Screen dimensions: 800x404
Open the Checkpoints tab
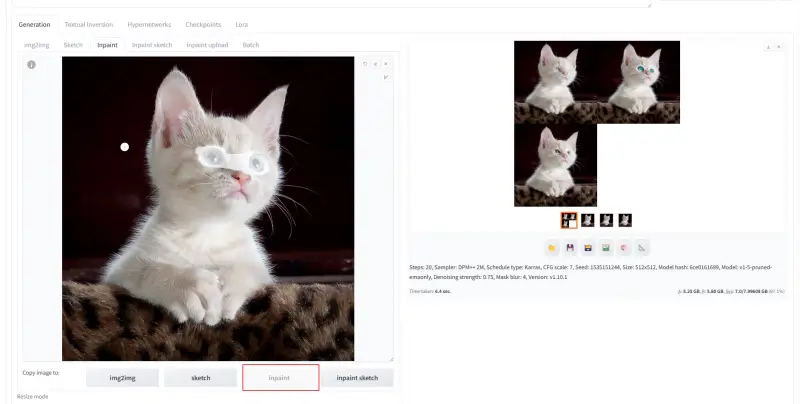click(x=203, y=24)
